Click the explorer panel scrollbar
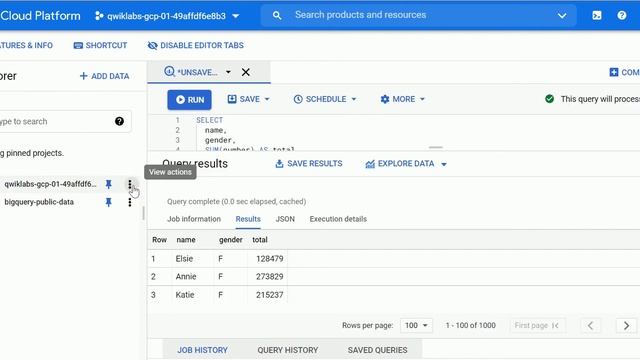Viewport: 640px width, 360px height. 143,213
